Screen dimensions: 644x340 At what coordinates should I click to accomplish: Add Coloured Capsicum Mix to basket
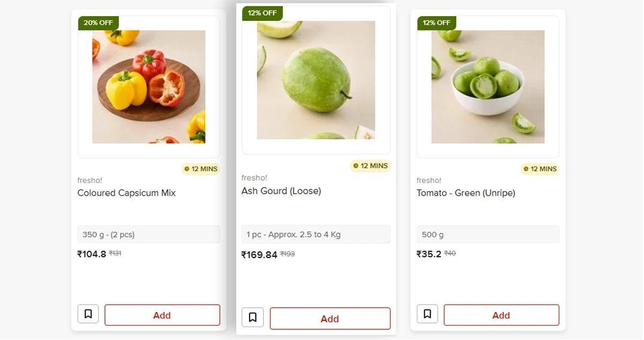162,315
